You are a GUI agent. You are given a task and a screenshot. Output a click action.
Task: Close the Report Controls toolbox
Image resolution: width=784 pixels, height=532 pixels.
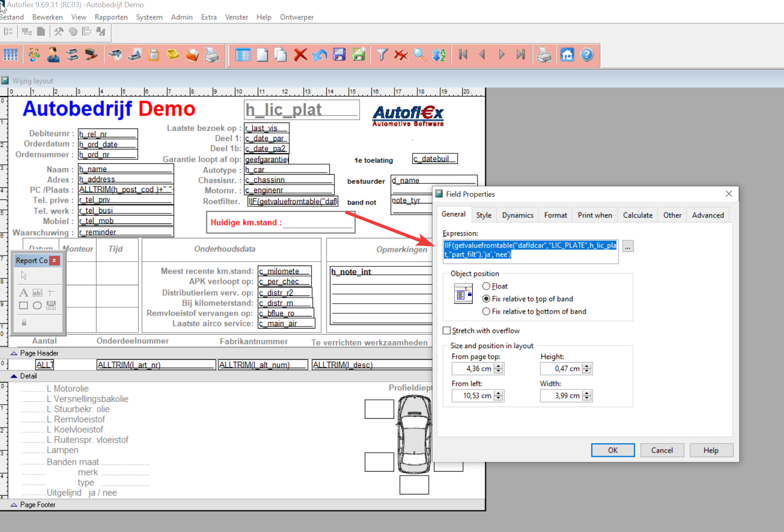point(55,260)
